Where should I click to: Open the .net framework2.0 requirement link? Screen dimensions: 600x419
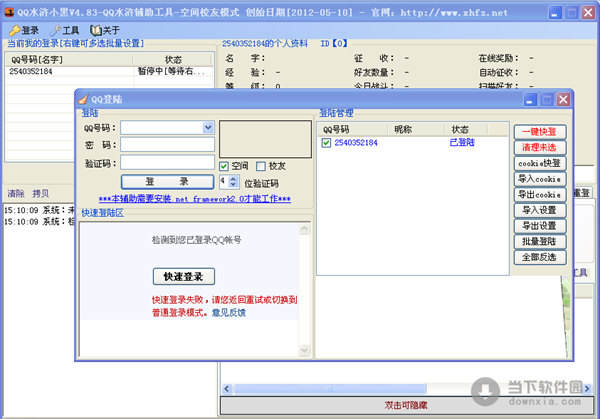(195, 199)
